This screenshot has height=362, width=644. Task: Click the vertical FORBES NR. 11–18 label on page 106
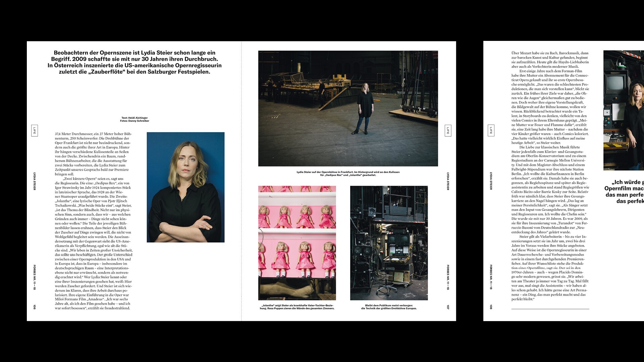[34, 277]
